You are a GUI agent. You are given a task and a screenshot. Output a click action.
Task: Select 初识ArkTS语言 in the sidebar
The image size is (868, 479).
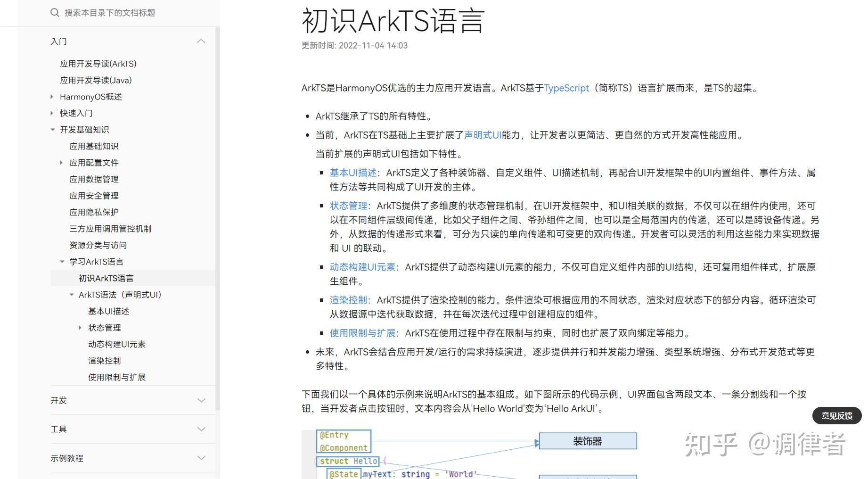(106, 278)
